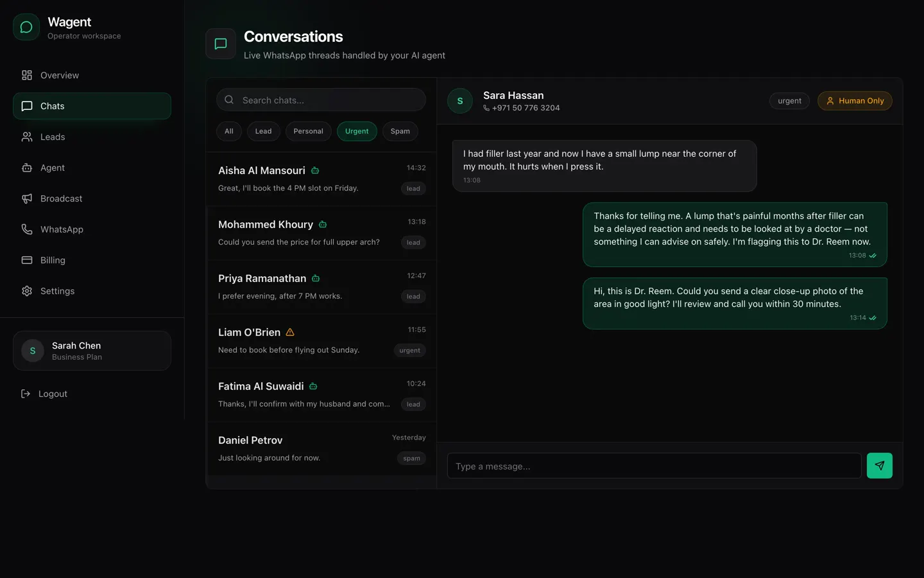Select the All filter chip
Image resolution: width=924 pixels, height=578 pixels.
click(x=229, y=131)
